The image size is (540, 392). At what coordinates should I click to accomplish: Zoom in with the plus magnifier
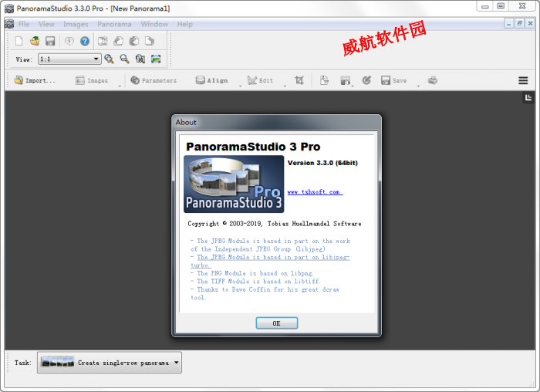coord(110,59)
